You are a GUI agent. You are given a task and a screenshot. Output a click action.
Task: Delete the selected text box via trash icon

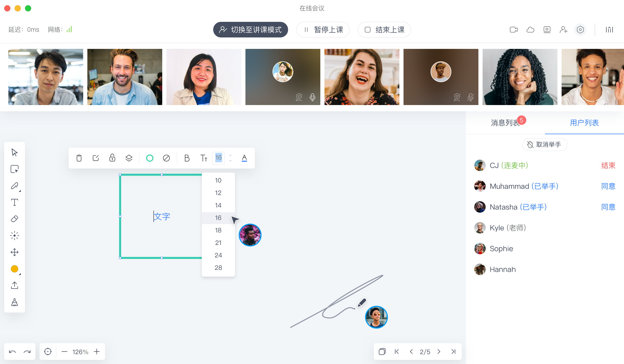(x=79, y=158)
